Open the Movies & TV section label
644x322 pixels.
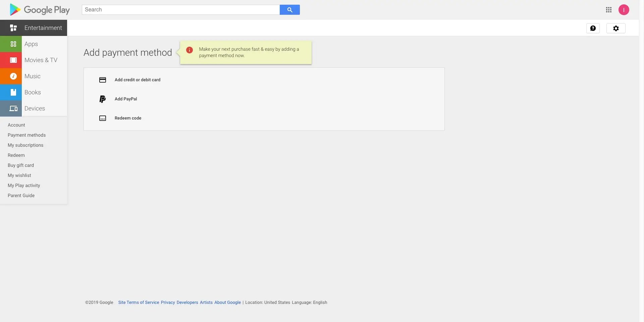click(41, 60)
